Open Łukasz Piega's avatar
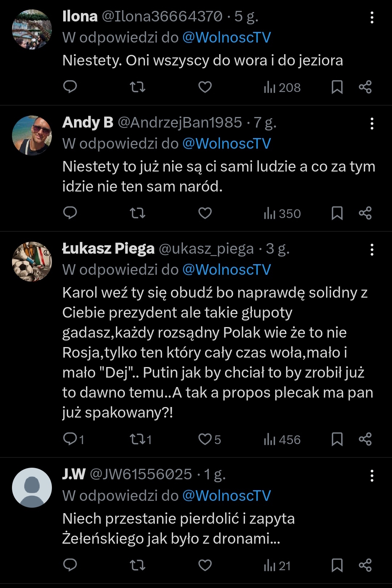The image size is (392, 588). (x=32, y=262)
